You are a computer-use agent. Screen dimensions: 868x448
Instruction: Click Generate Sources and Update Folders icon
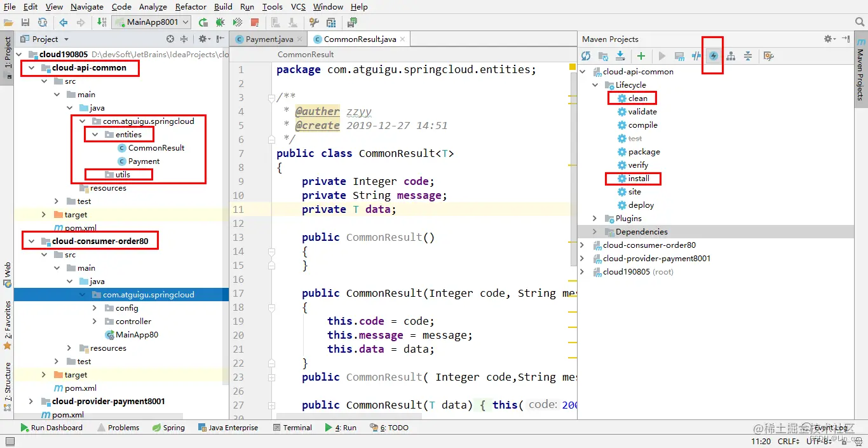pos(603,56)
